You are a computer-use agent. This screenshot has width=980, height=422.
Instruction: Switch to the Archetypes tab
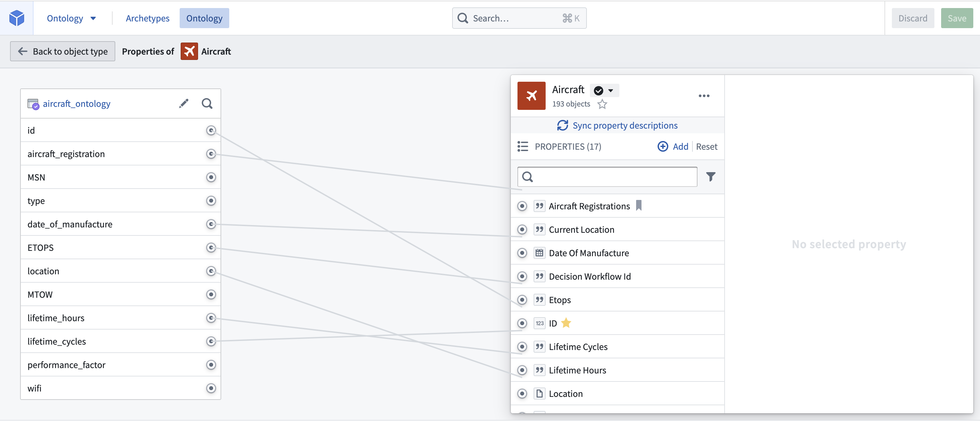[x=147, y=18]
